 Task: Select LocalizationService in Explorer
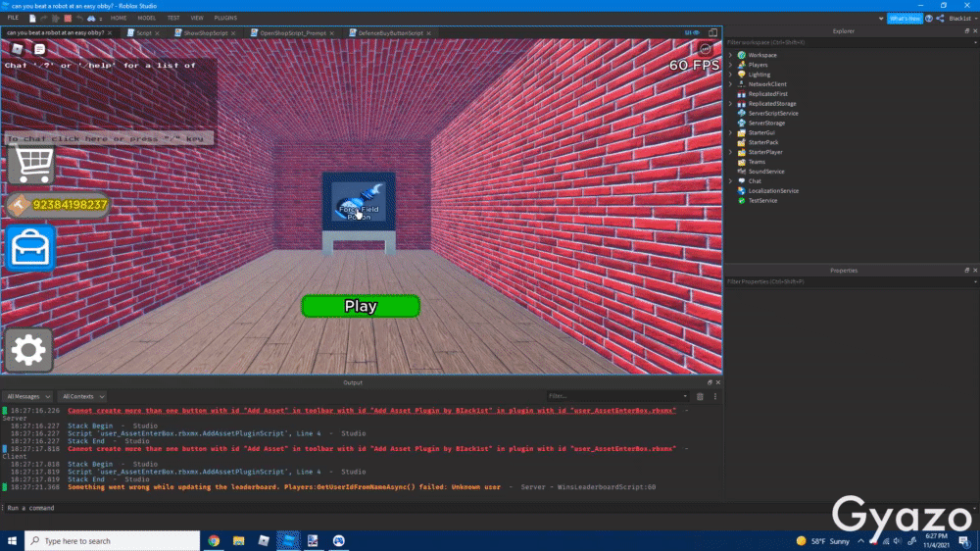(773, 191)
